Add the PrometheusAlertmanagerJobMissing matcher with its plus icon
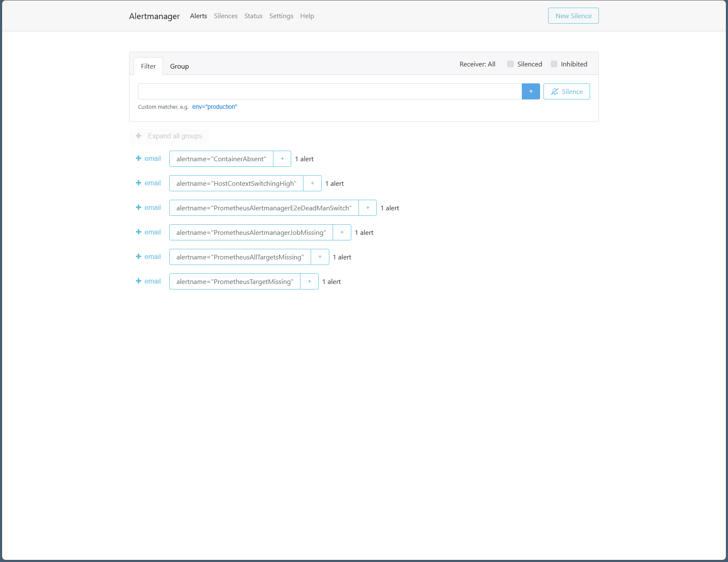Viewport: 728px width, 562px height. pos(342,232)
